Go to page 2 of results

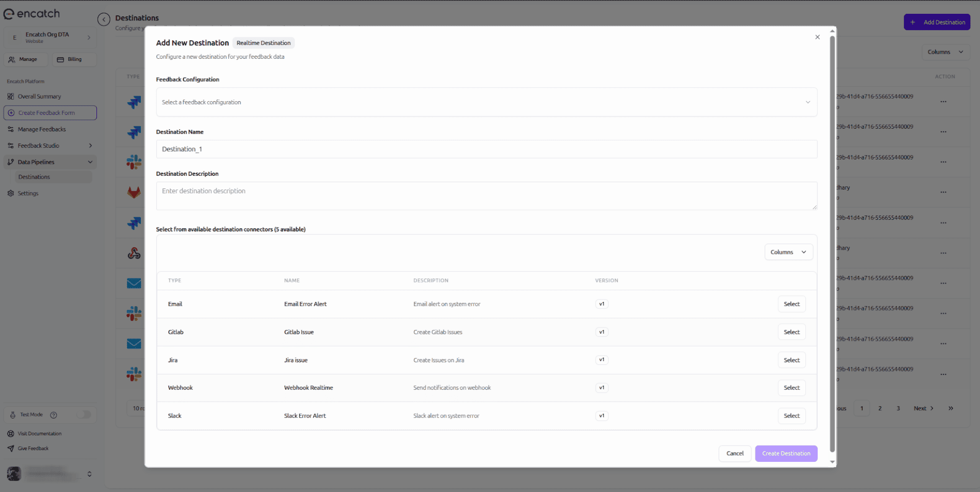(880, 408)
